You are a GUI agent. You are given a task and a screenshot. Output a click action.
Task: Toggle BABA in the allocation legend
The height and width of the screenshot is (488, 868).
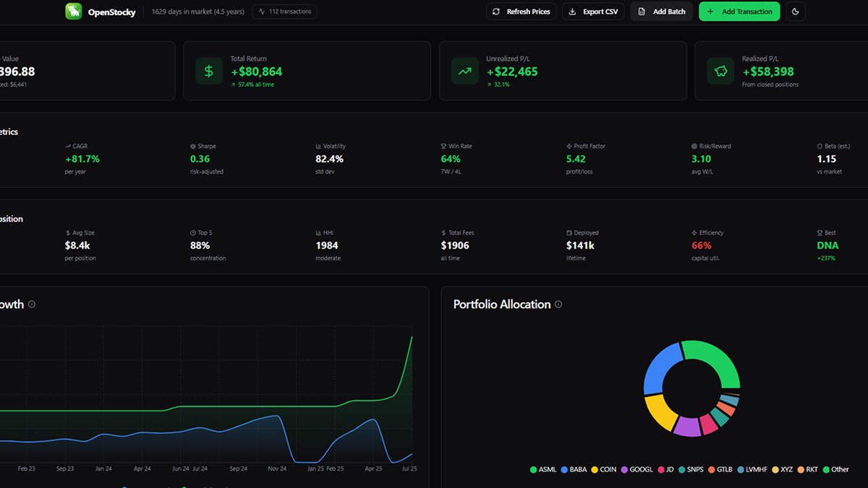click(576, 469)
